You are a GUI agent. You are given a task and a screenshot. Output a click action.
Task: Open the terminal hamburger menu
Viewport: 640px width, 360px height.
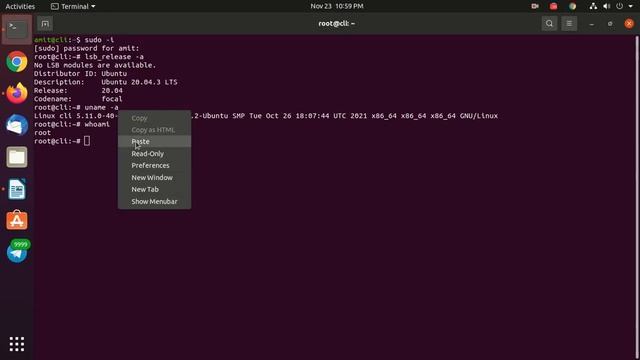click(569, 24)
